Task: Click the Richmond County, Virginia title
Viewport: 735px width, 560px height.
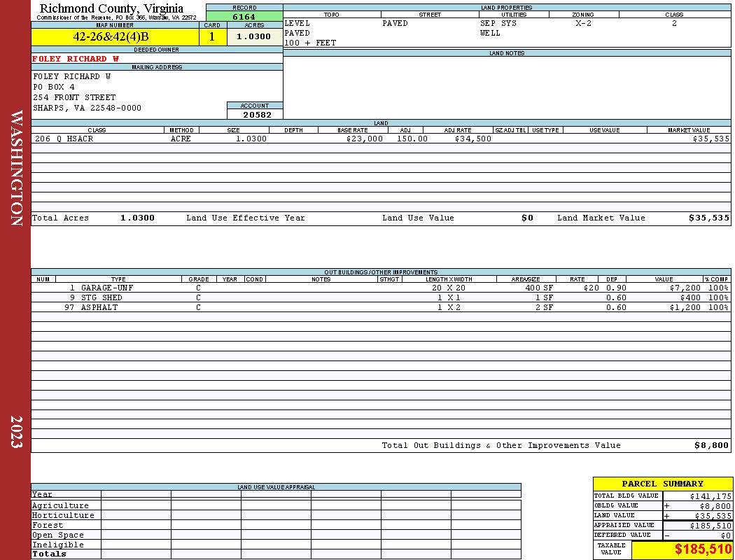Action: 111,8
